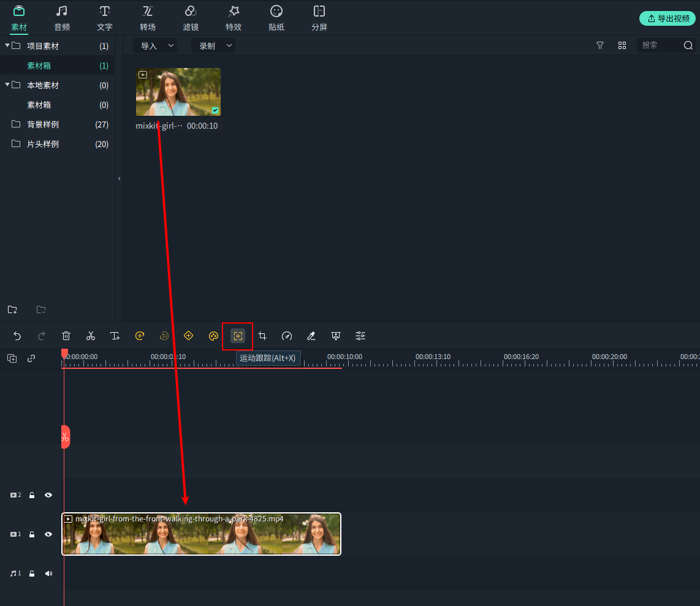Open the 背景样例 sample folder
The width and height of the screenshot is (700, 606).
tap(42, 124)
